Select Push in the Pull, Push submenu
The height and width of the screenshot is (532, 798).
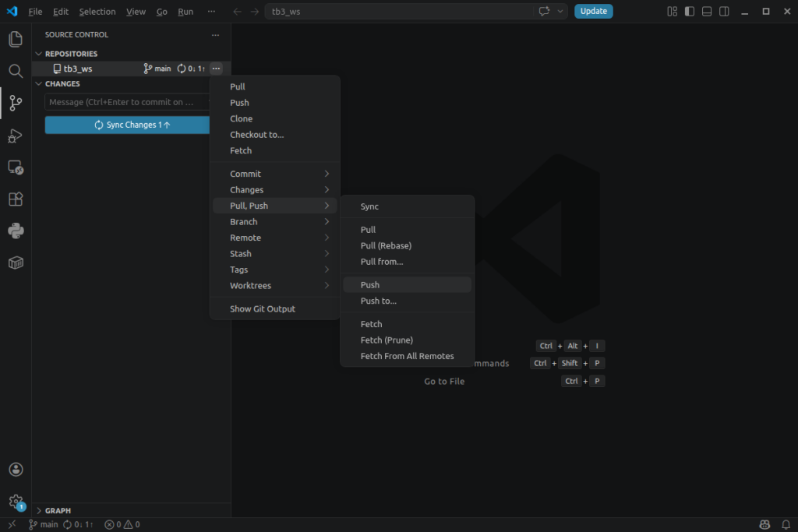(407, 285)
